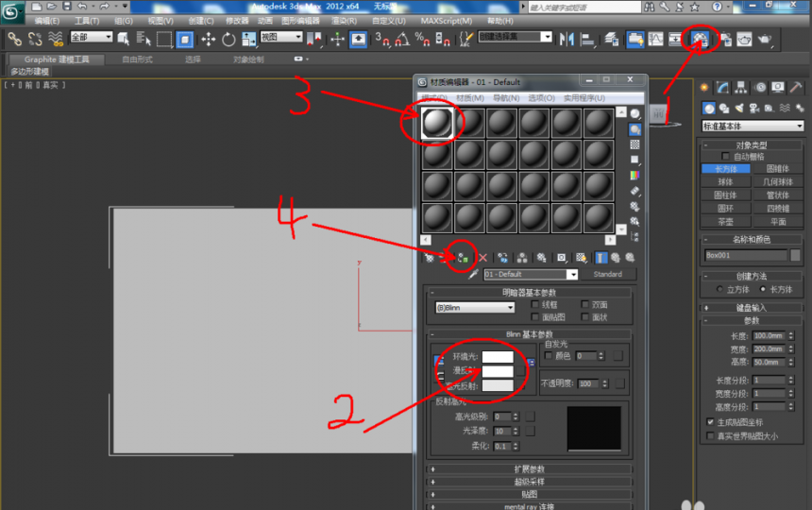
Task: Select the Lights category icon
Action: [x=739, y=108]
